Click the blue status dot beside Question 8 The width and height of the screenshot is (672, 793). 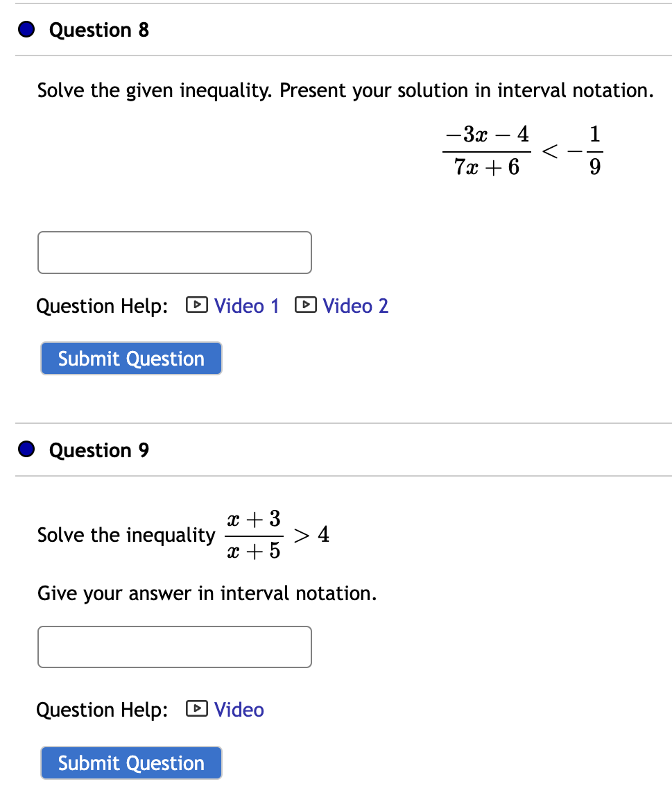coord(26,29)
